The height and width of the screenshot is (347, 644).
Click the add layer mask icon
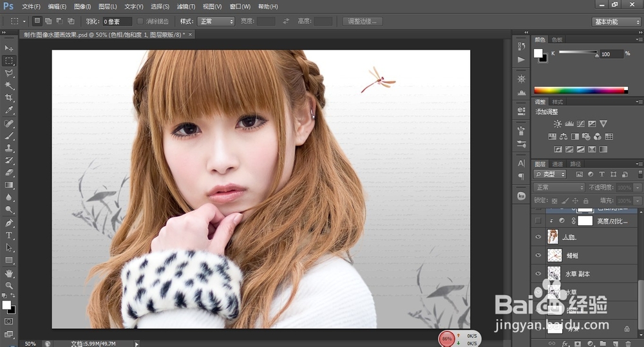(578, 343)
